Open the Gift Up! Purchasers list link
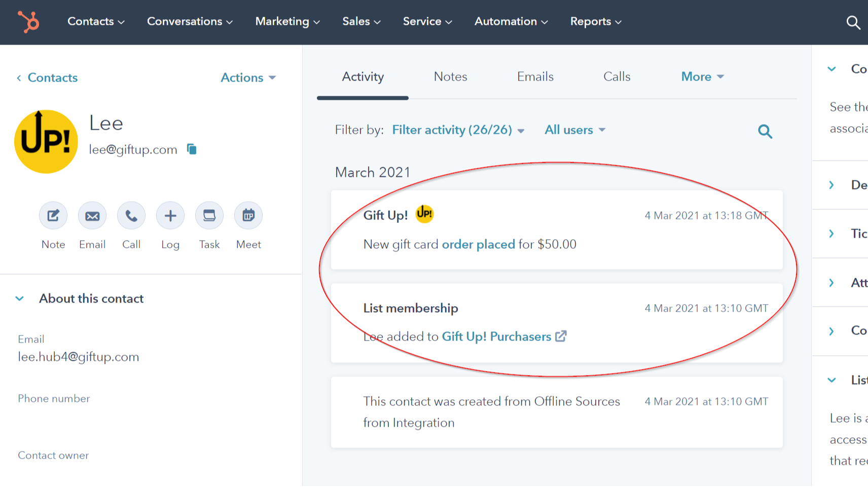868x488 pixels. [x=496, y=336]
